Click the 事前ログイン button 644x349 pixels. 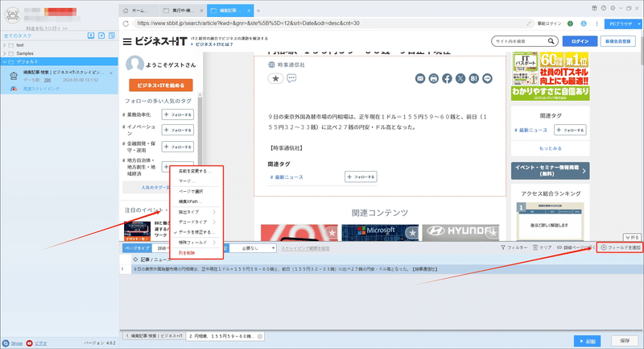(549, 23)
